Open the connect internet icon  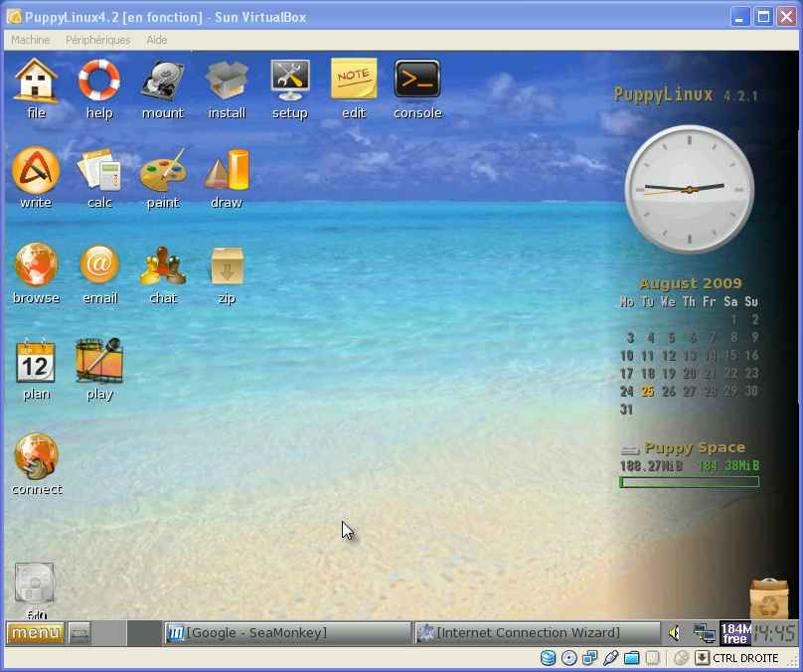36,456
